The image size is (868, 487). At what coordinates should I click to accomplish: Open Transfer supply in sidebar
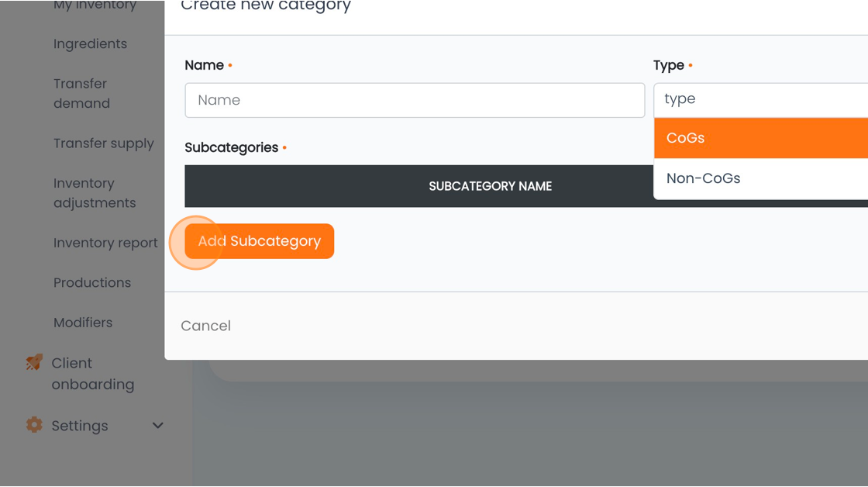104,143
